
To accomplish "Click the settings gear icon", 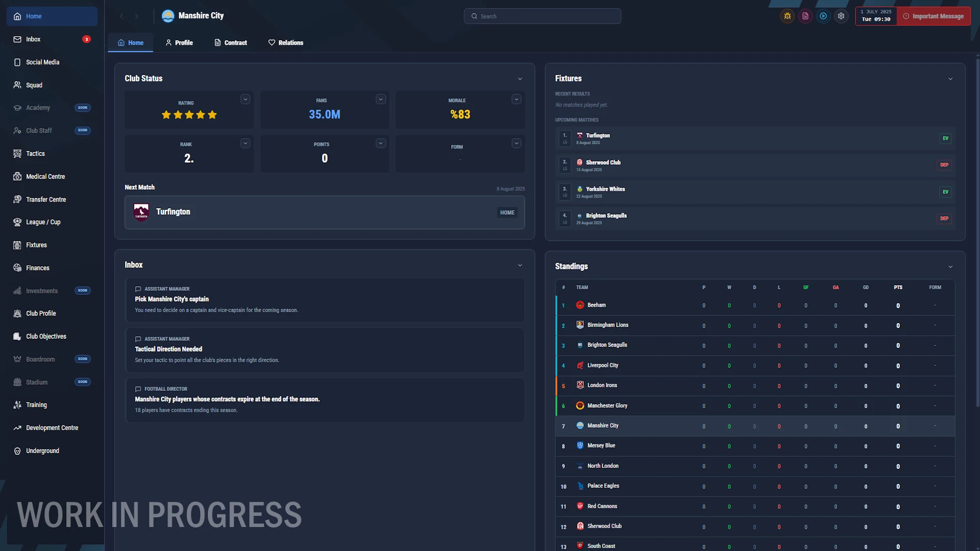I will [x=841, y=16].
